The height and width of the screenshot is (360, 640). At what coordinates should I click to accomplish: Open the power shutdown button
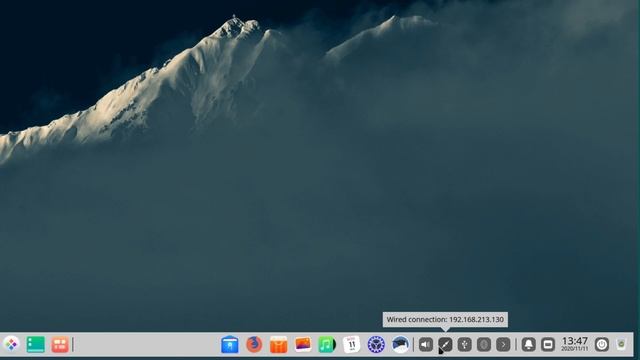[602, 344]
